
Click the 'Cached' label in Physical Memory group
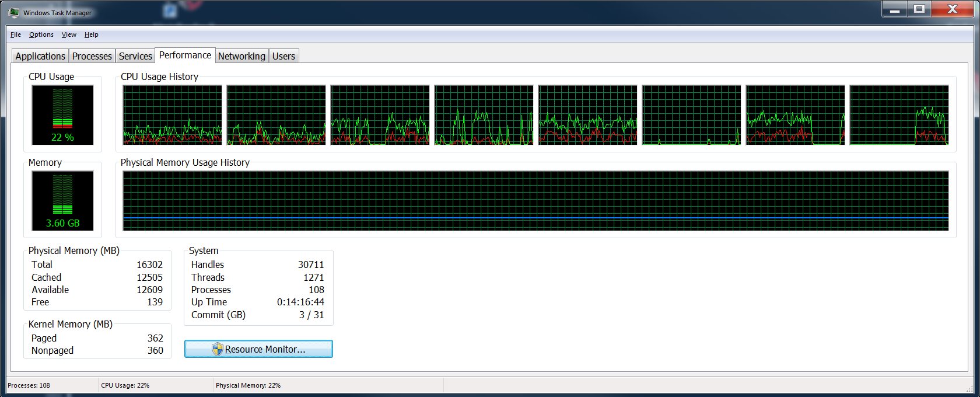tap(47, 277)
